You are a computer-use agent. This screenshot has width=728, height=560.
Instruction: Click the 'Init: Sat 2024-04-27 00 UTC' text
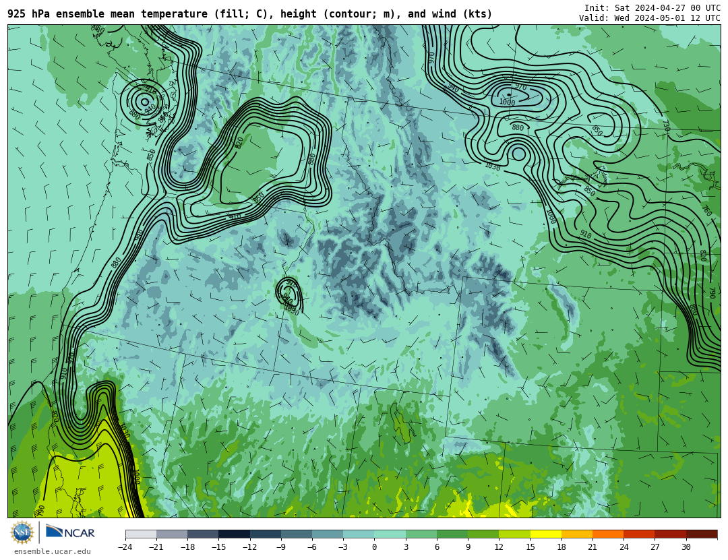coord(653,8)
